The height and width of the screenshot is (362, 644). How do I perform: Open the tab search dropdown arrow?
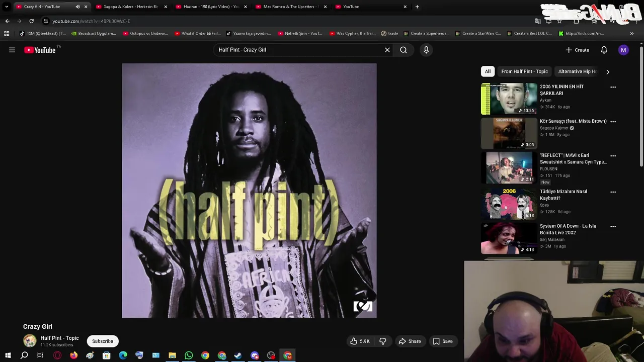coord(7,7)
